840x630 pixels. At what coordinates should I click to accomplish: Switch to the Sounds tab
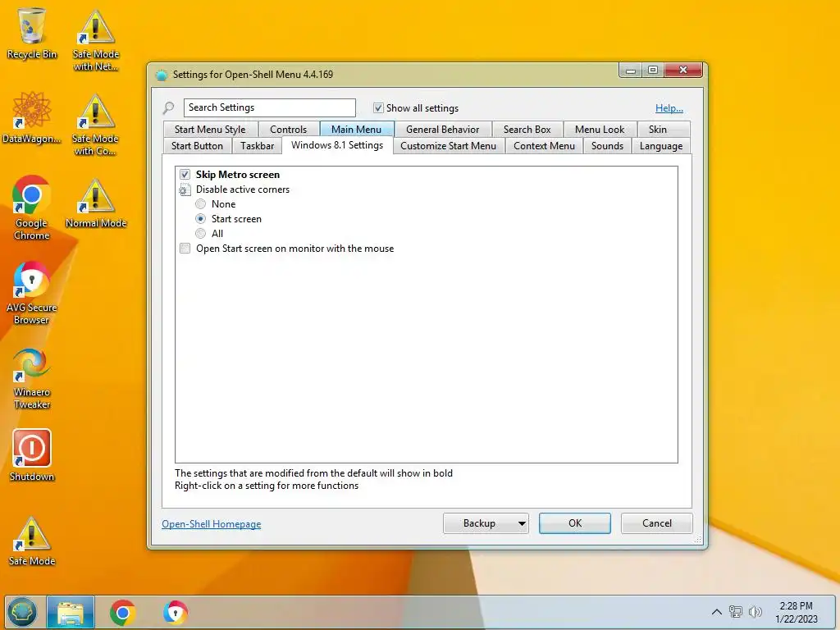click(x=608, y=146)
